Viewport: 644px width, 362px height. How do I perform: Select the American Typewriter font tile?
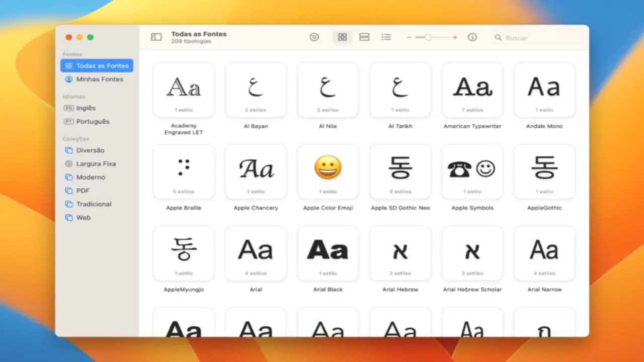pyautogui.click(x=472, y=89)
